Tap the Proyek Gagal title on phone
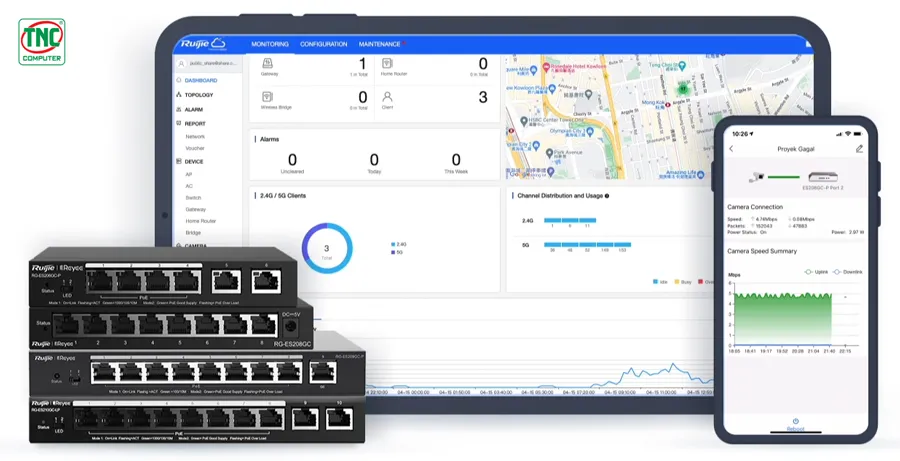The width and height of the screenshot is (900, 461). pyautogui.click(x=796, y=149)
